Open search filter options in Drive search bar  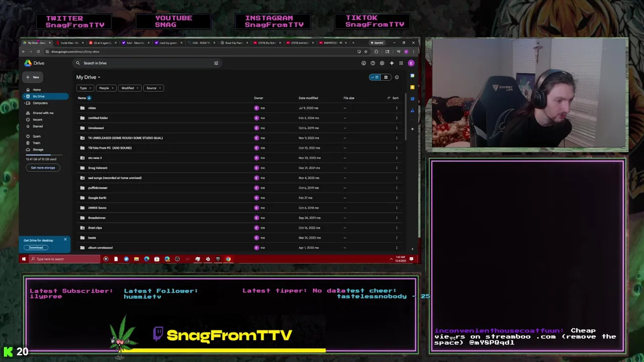click(x=216, y=63)
